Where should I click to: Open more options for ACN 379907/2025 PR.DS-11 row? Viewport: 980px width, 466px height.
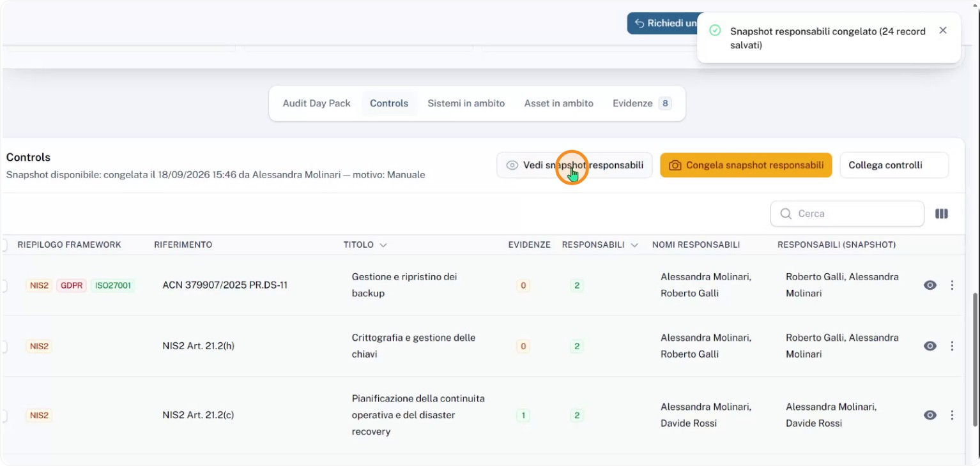coord(952,285)
